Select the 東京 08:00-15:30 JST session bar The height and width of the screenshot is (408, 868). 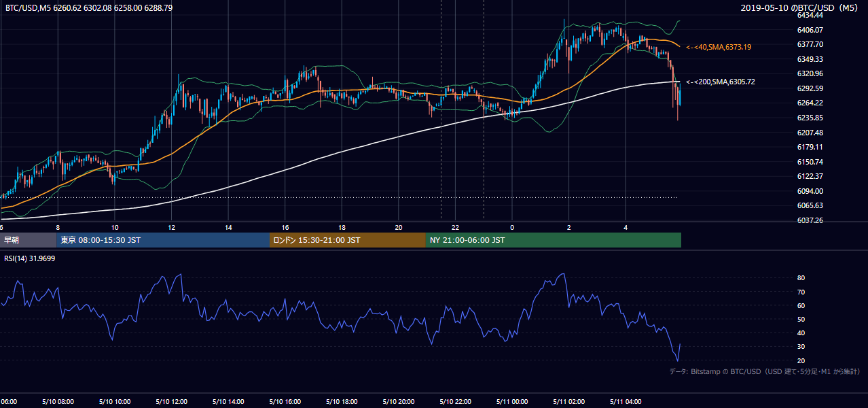pyautogui.click(x=163, y=240)
